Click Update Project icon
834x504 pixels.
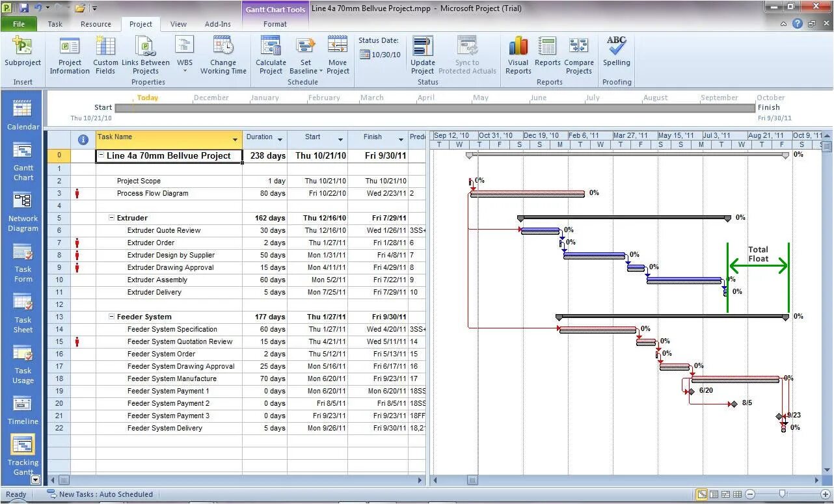(x=423, y=47)
